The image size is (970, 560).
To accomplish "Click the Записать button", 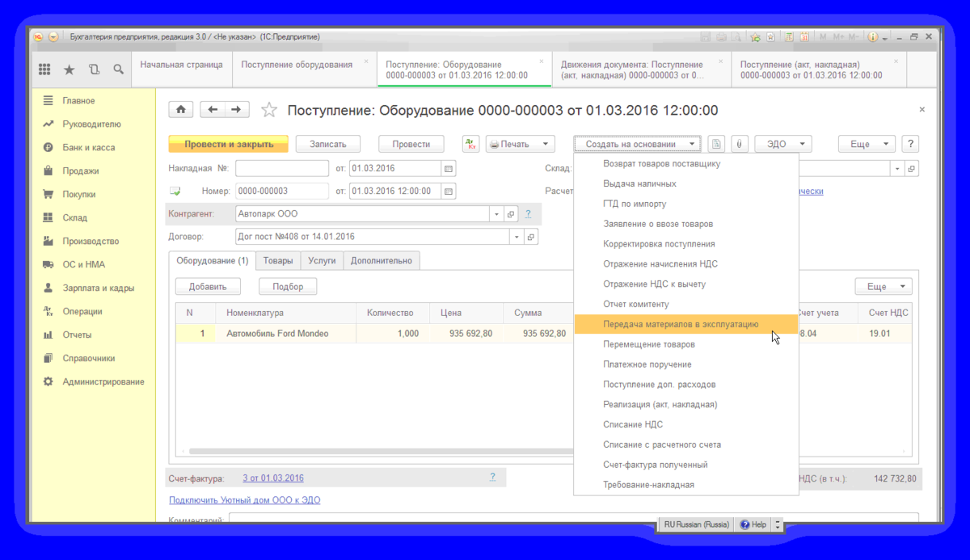I will tap(327, 144).
